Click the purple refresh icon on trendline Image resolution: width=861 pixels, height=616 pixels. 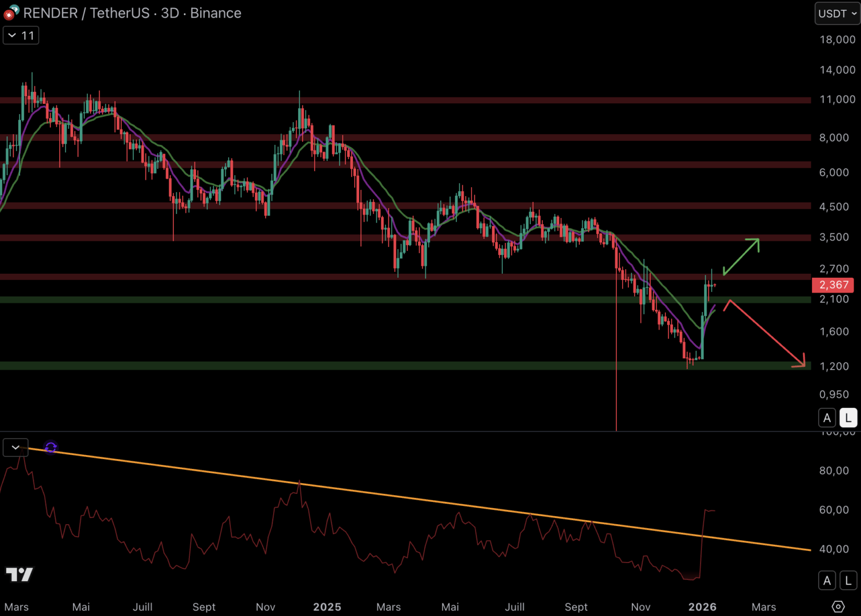(51, 448)
